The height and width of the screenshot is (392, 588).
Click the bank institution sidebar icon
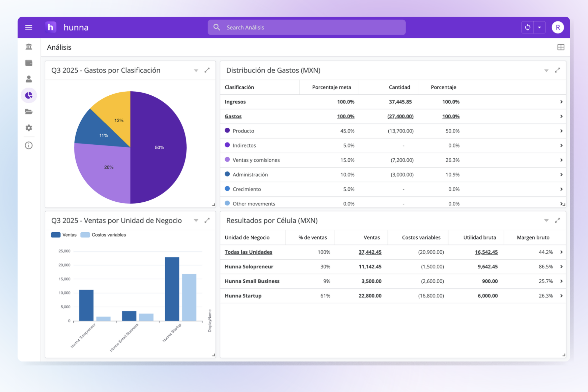29,47
